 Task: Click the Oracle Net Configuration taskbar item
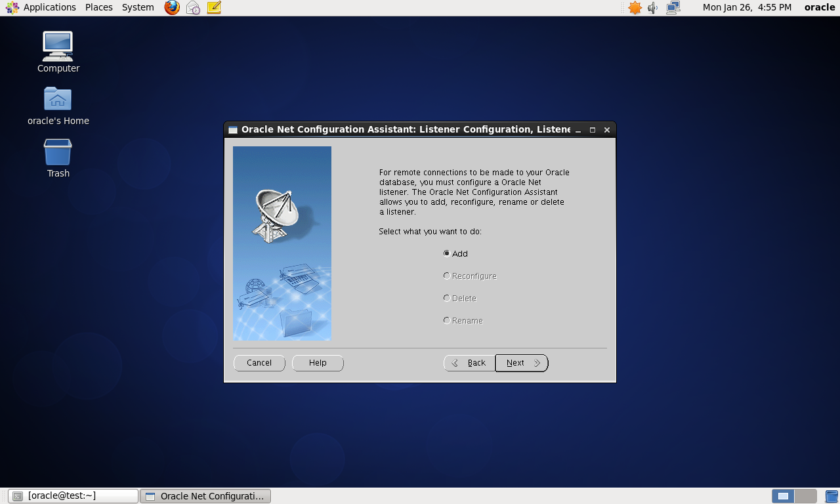pyautogui.click(x=205, y=496)
